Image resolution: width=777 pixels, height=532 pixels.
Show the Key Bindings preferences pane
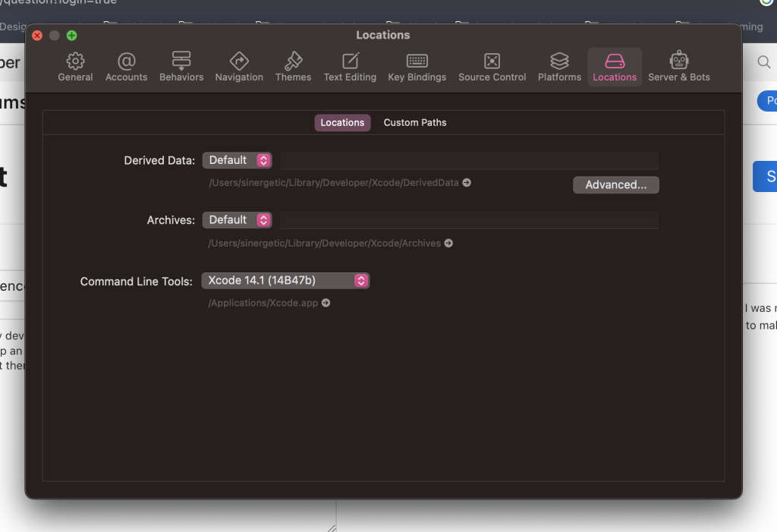point(417,67)
